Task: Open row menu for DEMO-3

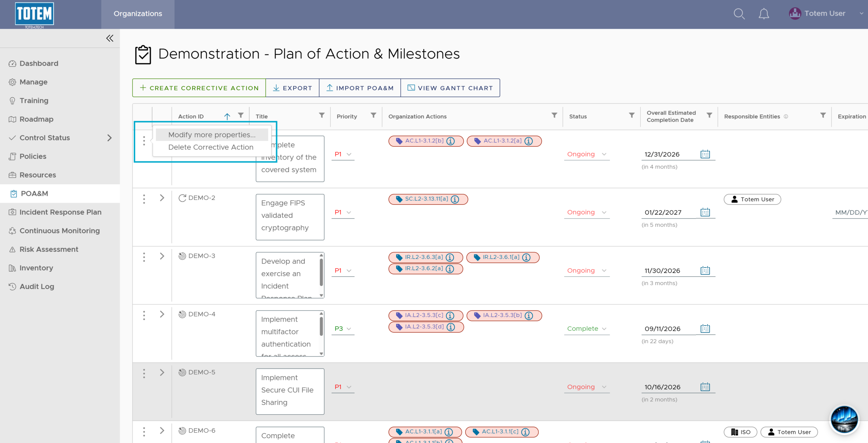Action: [x=144, y=257]
